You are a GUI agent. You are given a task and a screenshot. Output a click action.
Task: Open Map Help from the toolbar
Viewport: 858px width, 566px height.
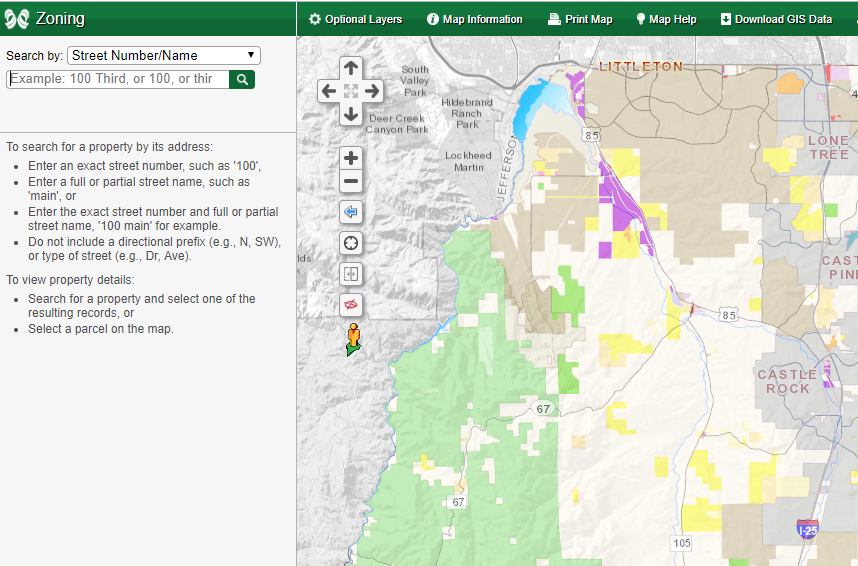(x=666, y=19)
